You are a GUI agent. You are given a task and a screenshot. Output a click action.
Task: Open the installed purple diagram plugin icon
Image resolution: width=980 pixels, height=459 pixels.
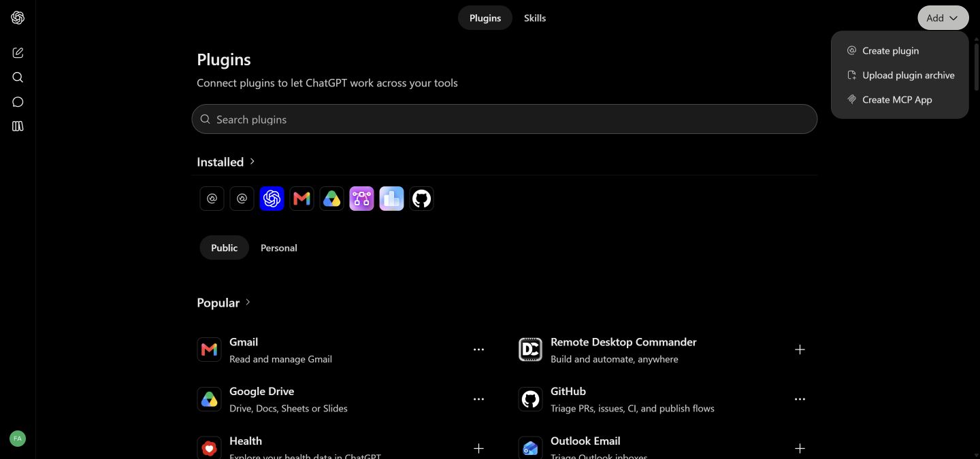(361, 199)
